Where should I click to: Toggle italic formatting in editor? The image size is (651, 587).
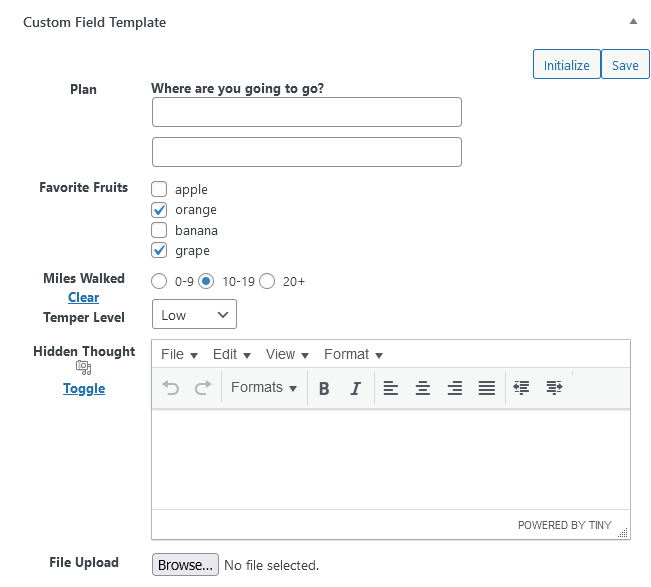[x=355, y=388]
